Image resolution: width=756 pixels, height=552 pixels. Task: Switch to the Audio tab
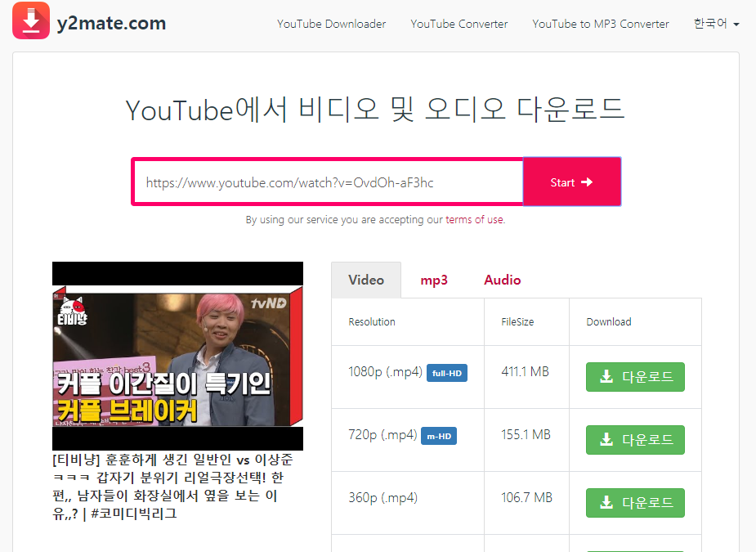pyautogui.click(x=503, y=280)
